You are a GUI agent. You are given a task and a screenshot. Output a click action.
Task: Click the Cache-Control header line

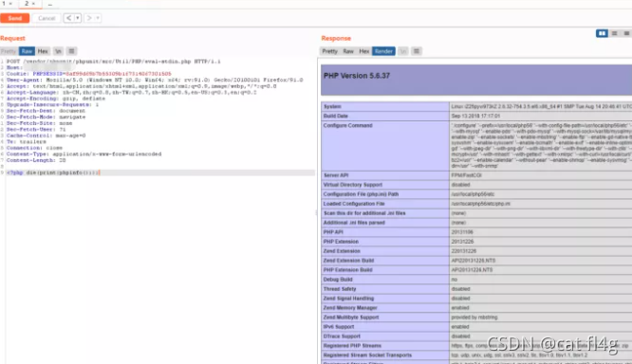[46, 136]
